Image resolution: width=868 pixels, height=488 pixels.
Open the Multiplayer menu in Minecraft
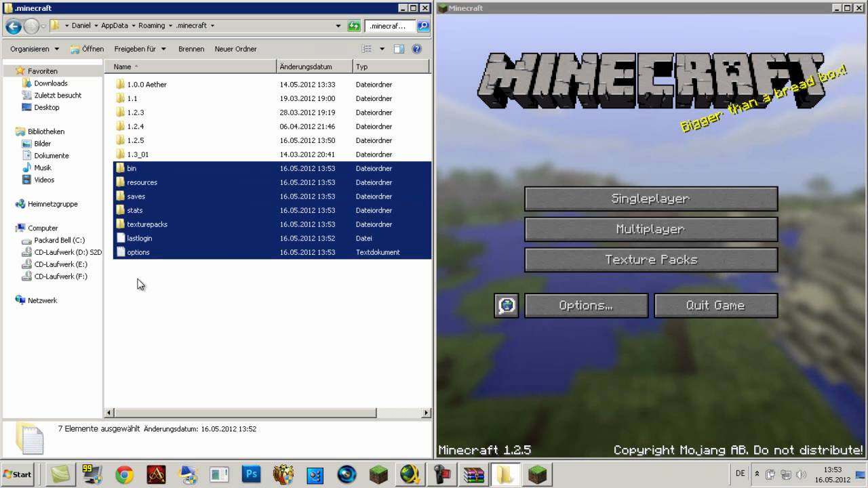coord(651,229)
